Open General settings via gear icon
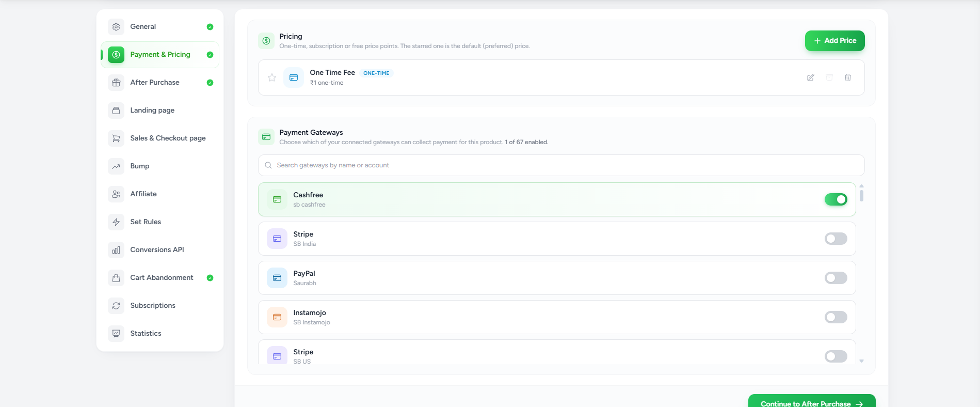Image resolution: width=980 pixels, height=407 pixels. (116, 27)
